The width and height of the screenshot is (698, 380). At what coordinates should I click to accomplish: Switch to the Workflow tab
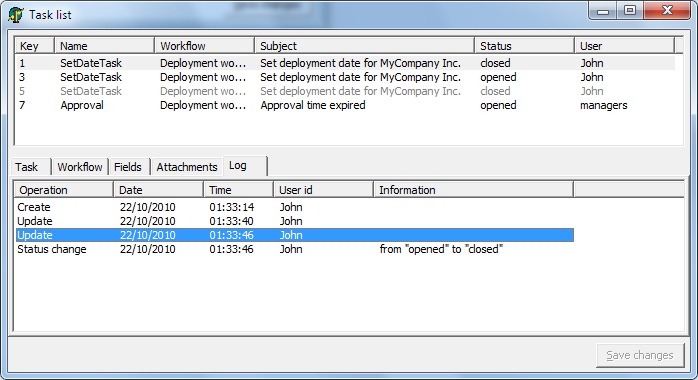80,167
